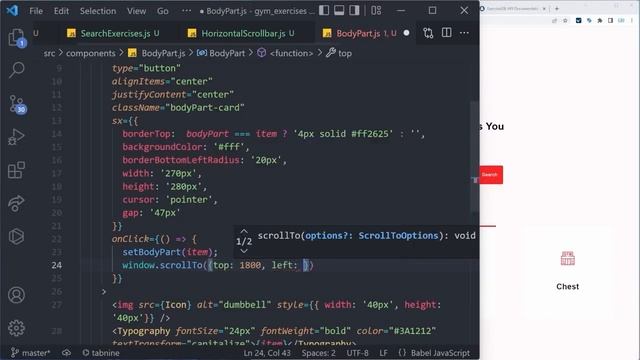Viewport: 640px width, 360px height.
Task: Click the Chest gym icon in browser
Action: pyautogui.click(x=567, y=258)
